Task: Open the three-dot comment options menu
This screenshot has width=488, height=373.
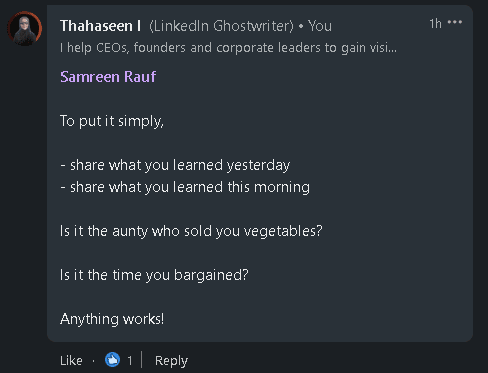Action: 455,22
